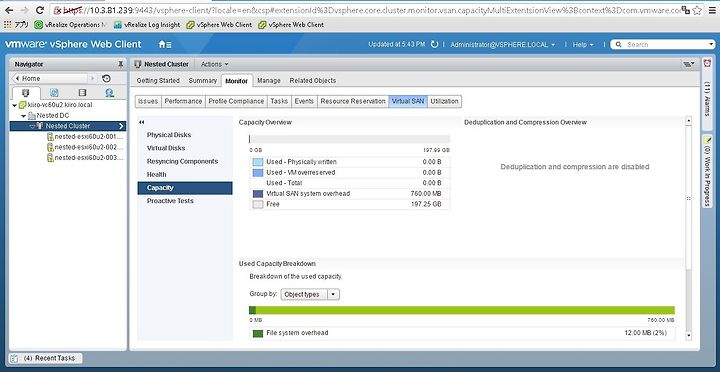
Task: Select host nested-esxi60u2-002
Action: 85,147
